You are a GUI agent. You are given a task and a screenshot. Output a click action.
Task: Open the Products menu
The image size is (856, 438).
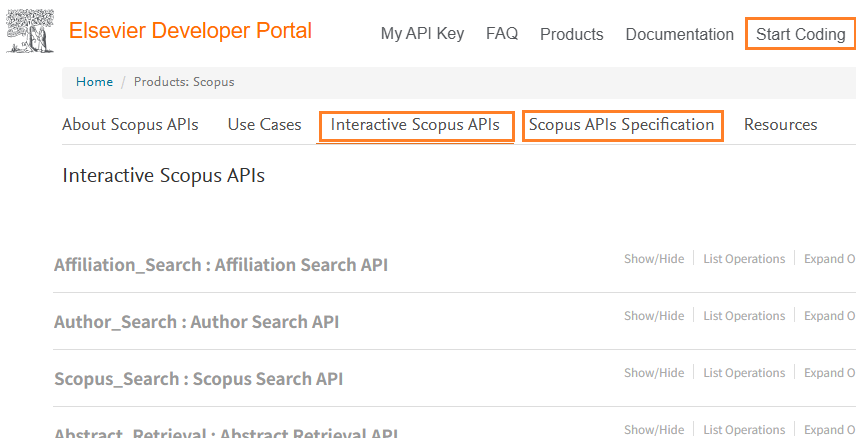pos(572,34)
